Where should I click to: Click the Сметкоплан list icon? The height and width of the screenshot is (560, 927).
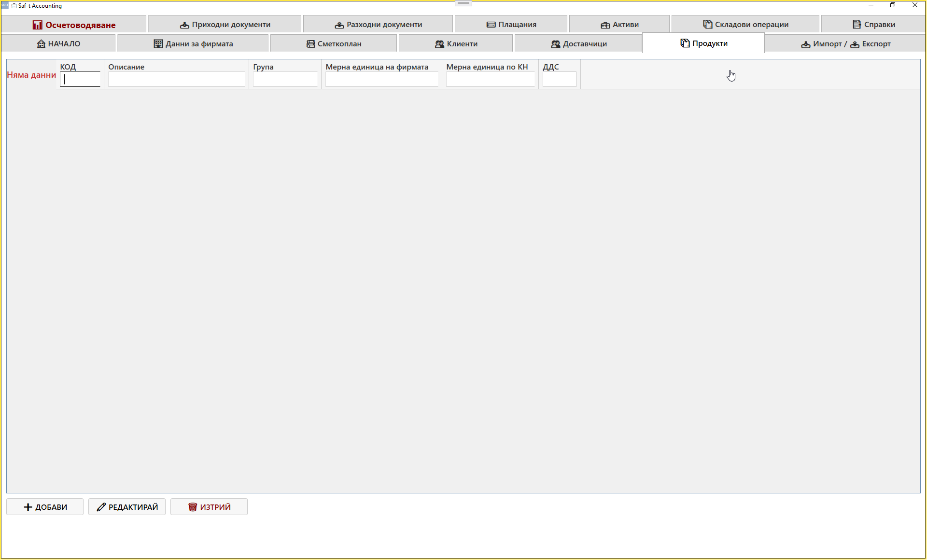click(x=310, y=44)
